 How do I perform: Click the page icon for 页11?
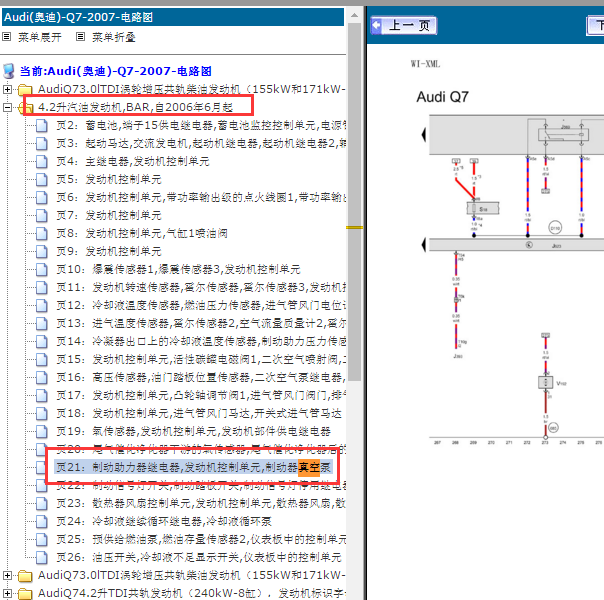42,288
